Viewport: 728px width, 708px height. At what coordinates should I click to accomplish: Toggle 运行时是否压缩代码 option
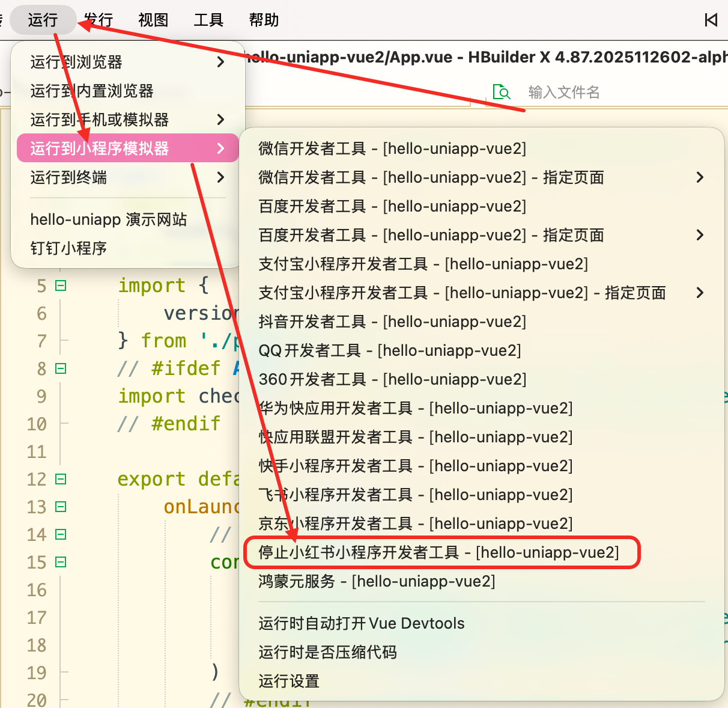click(x=328, y=652)
